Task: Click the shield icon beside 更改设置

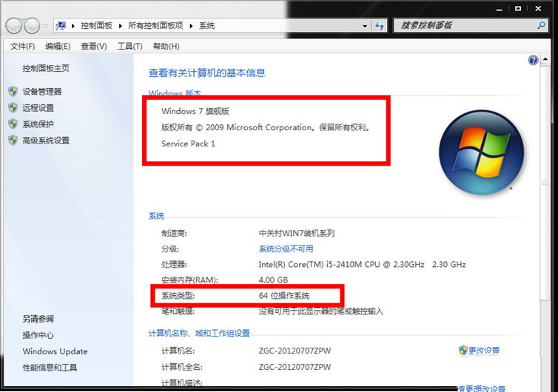Action: pos(463,350)
